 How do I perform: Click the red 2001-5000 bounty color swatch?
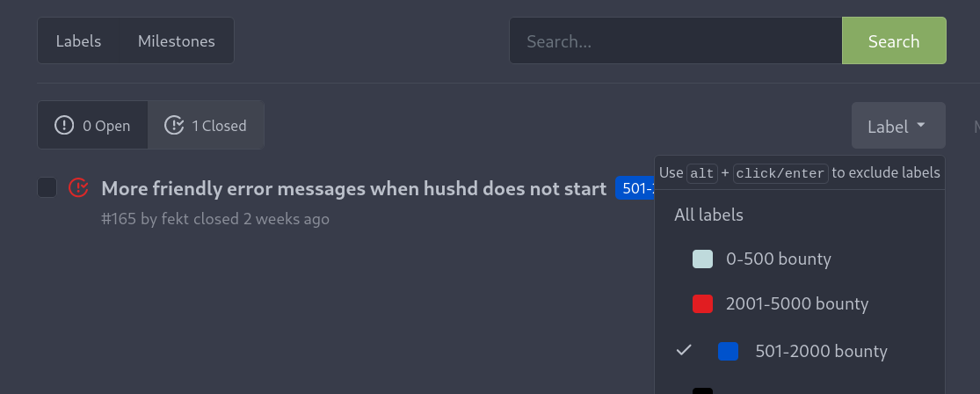702,304
